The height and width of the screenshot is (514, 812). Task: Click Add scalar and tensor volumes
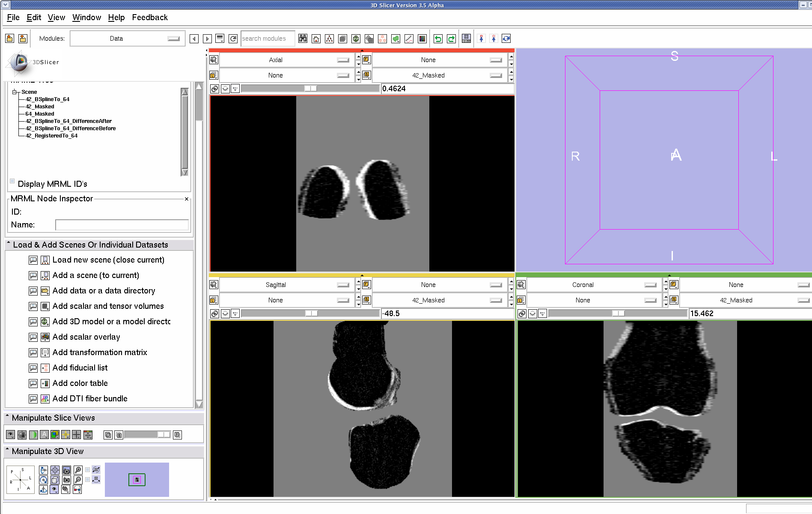coord(108,306)
